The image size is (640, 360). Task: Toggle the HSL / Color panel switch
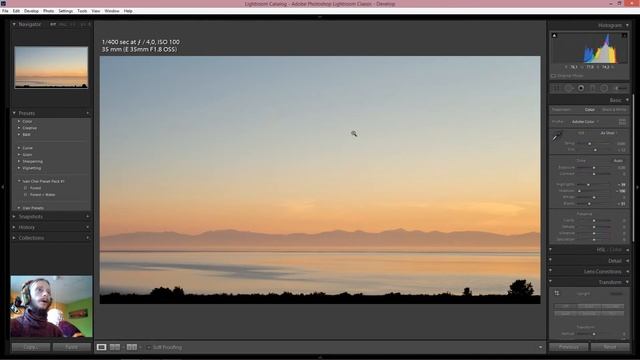click(x=551, y=250)
